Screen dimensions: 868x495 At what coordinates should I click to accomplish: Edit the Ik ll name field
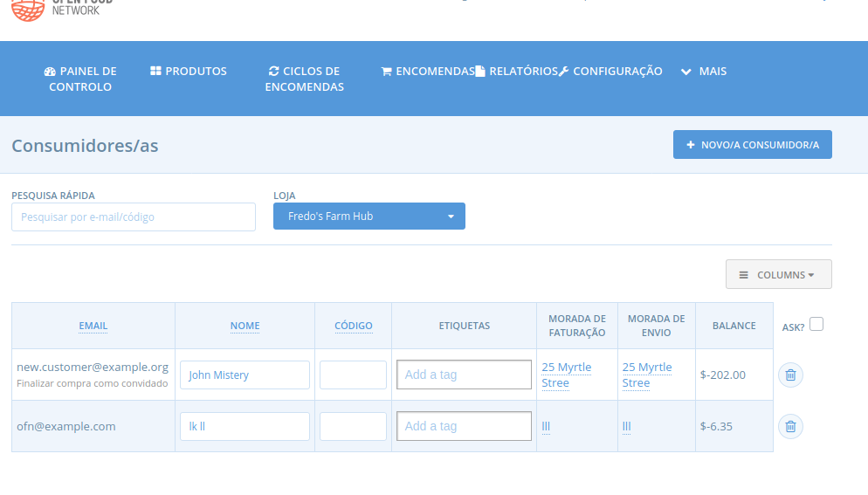[245, 426]
